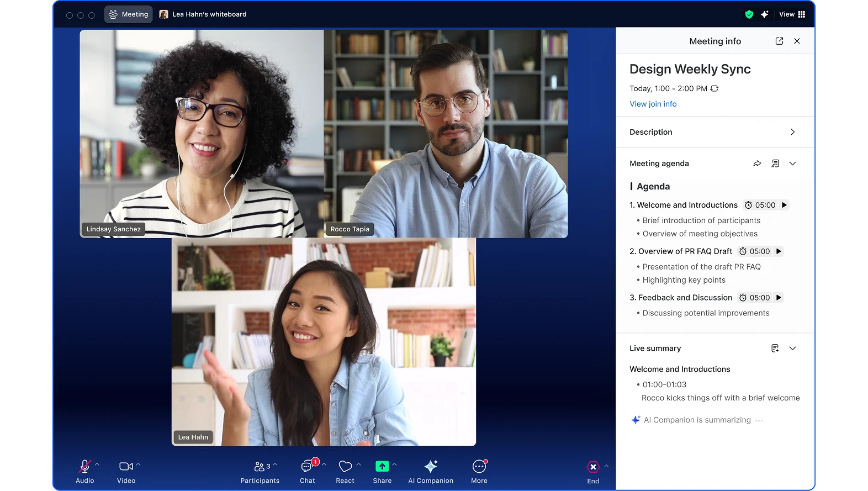Share the meeting agenda
Viewport: 868px width, 491px height.
click(x=757, y=163)
